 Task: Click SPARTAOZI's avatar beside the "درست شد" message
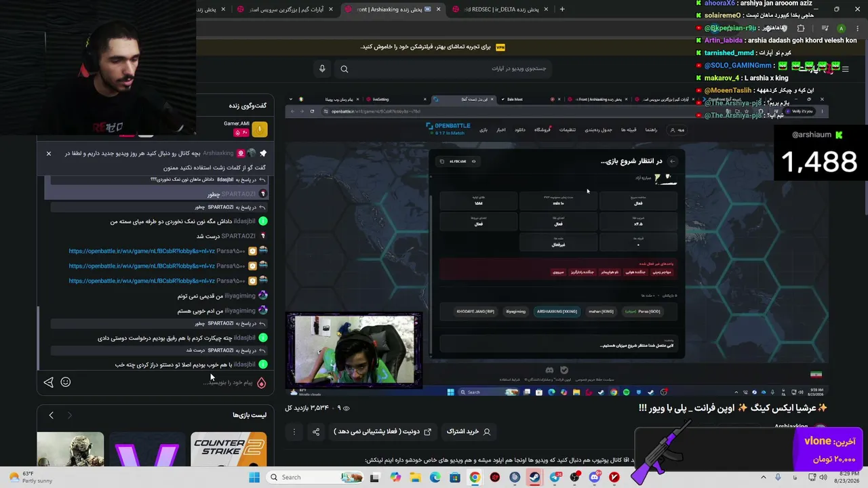263,236
